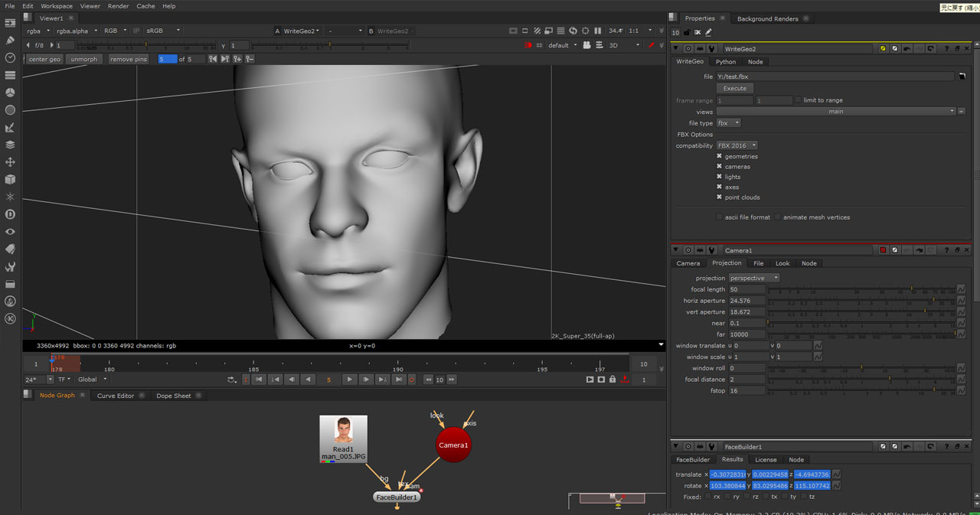980x515 pixels.
Task: Click the center geo button
Action: (x=44, y=59)
